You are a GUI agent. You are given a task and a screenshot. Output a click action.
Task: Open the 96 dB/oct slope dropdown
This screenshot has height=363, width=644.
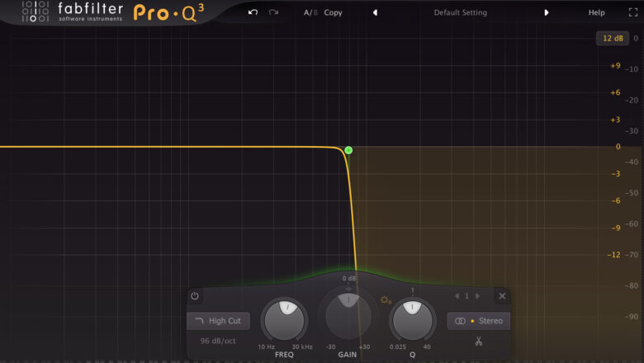tap(218, 341)
